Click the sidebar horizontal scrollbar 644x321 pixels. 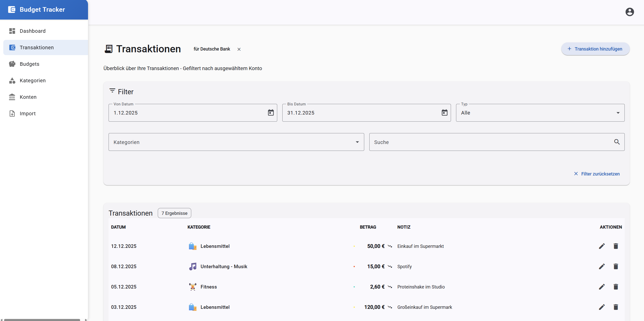pyautogui.click(x=42, y=320)
